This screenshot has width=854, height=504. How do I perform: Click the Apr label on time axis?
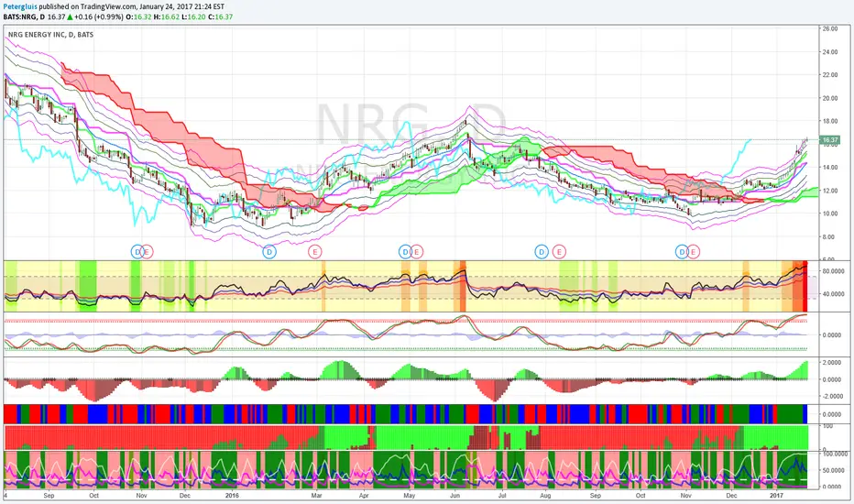coord(364,495)
